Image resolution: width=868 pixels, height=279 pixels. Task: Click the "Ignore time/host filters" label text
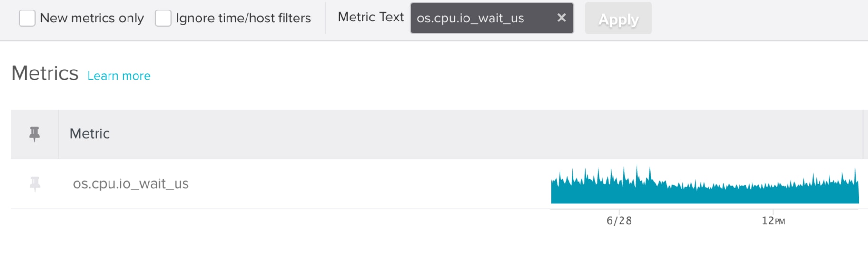[x=243, y=18]
